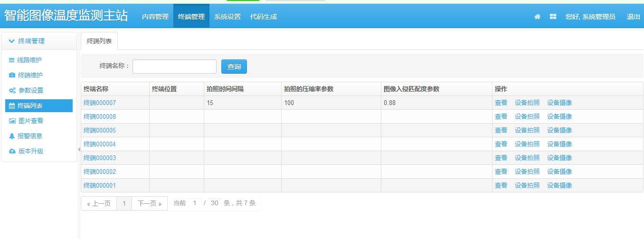
Task: Click the 终端维护 briefcase icon
Action: [12, 76]
